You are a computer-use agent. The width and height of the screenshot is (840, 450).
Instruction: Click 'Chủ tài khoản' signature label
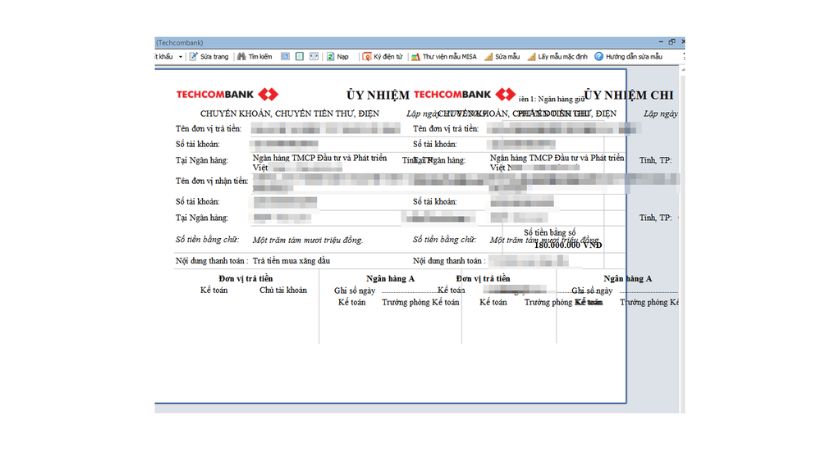(283, 290)
